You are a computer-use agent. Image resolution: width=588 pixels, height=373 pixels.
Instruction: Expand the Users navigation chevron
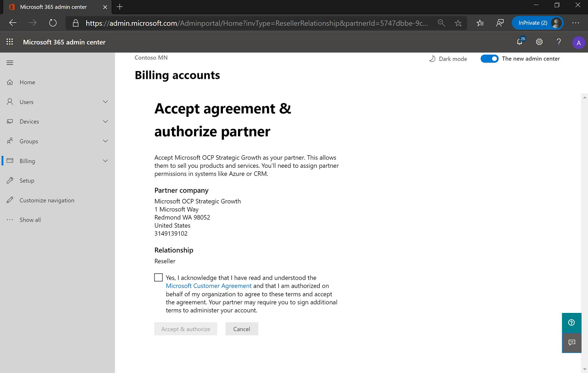click(x=105, y=102)
